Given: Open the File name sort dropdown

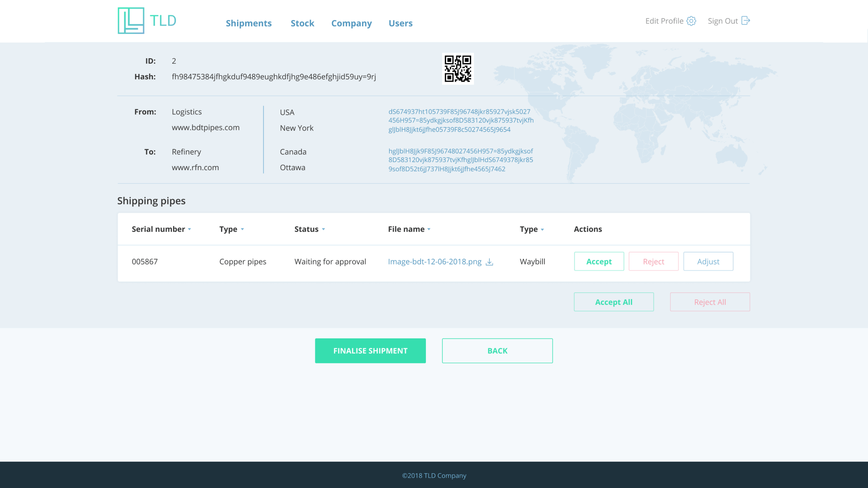Looking at the screenshot, I should point(429,229).
